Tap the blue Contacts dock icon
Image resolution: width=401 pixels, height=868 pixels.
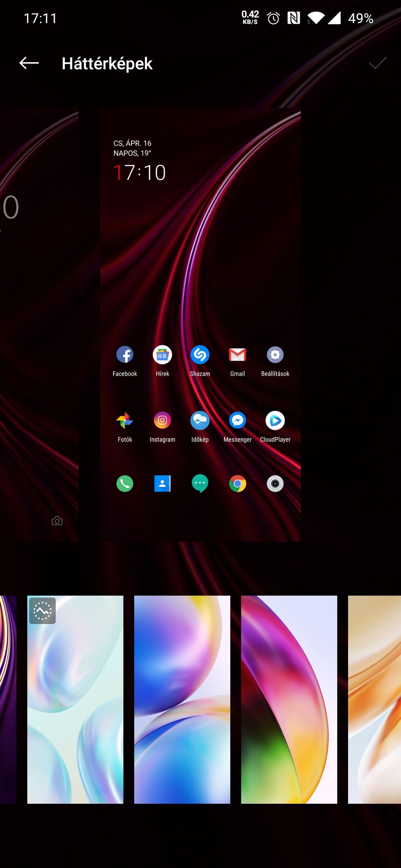point(162,484)
